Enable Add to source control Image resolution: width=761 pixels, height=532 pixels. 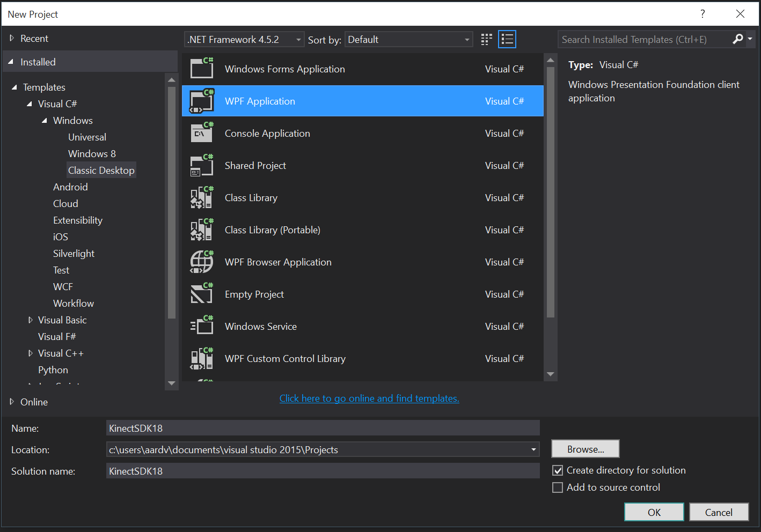[558, 487]
